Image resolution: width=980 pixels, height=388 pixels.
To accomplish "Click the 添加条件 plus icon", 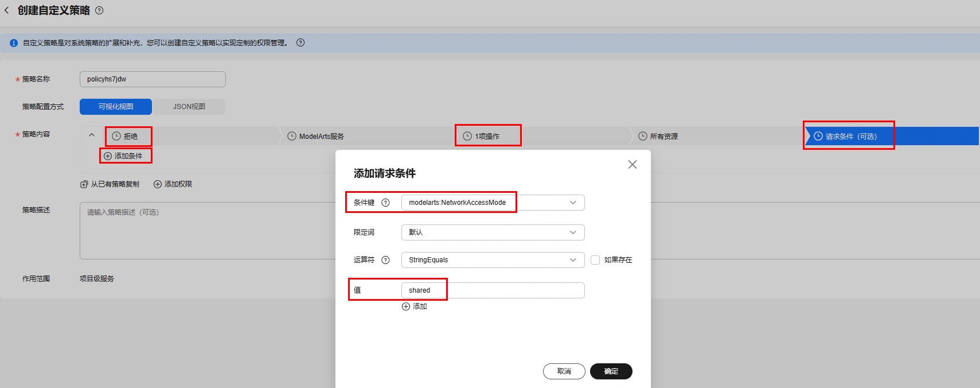I will pyautogui.click(x=108, y=156).
